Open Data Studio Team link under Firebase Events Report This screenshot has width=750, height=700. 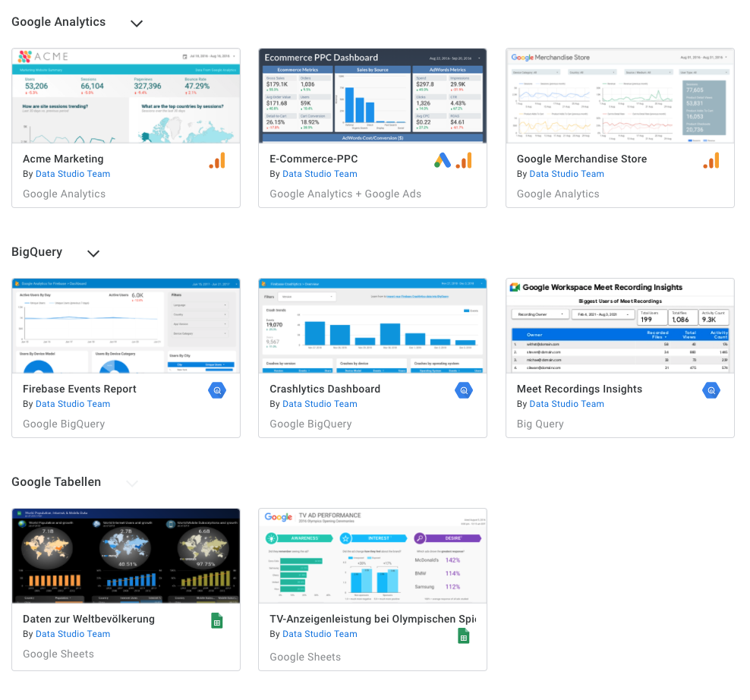click(x=73, y=404)
